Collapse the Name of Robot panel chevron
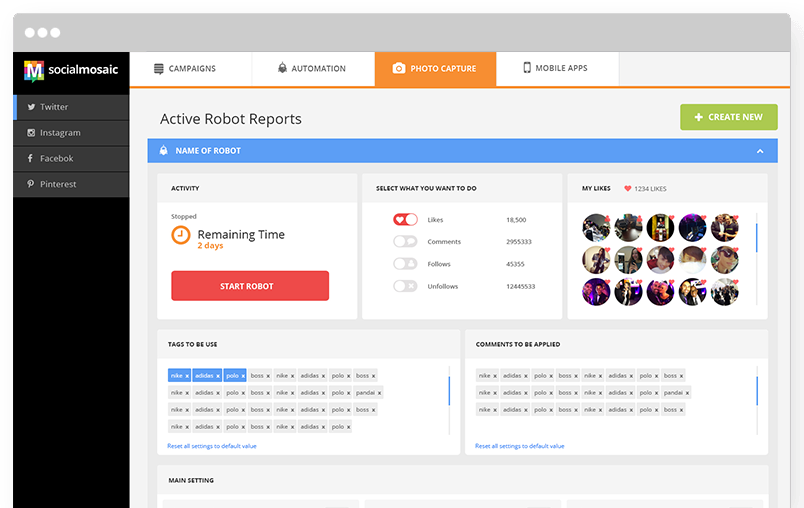Image resolution: width=804 pixels, height=508 pixels. pyautogui.click(x=760, y=151)
